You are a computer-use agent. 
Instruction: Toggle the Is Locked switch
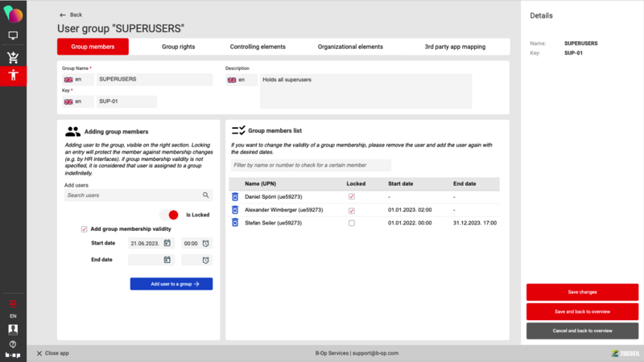(x=169, y=215)
